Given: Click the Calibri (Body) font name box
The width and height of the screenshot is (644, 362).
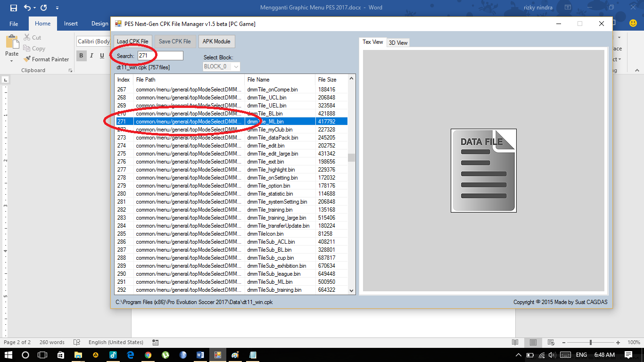Looking at the screenshot, I should tap(93, 41).
